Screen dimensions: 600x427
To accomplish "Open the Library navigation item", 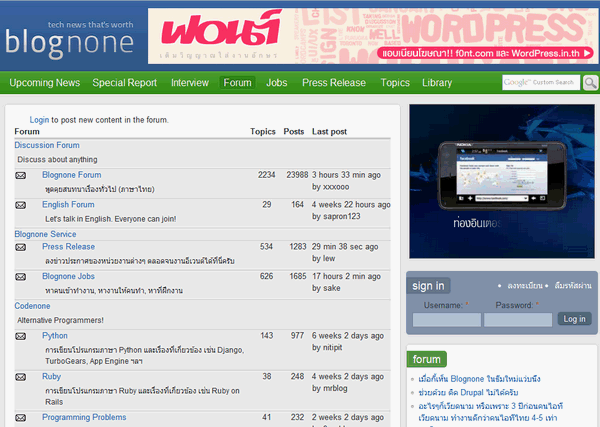I will point(437,83).
